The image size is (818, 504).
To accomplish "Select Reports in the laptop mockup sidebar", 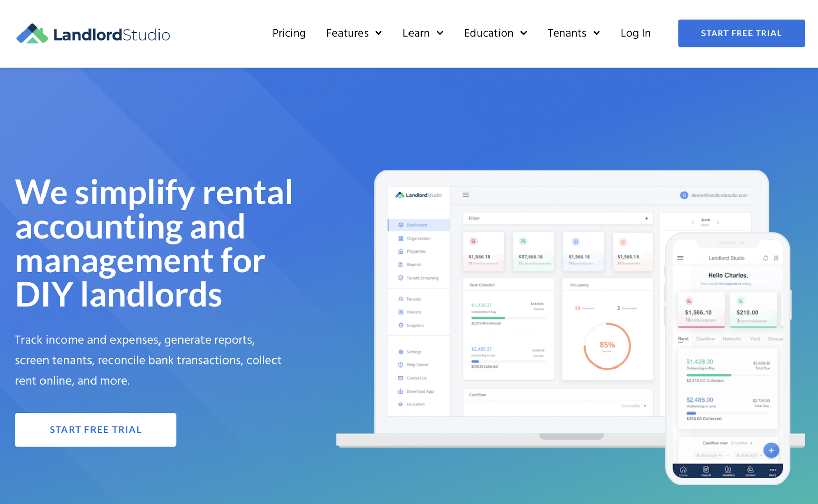I will pyautogui.click(x=410, y=265).
